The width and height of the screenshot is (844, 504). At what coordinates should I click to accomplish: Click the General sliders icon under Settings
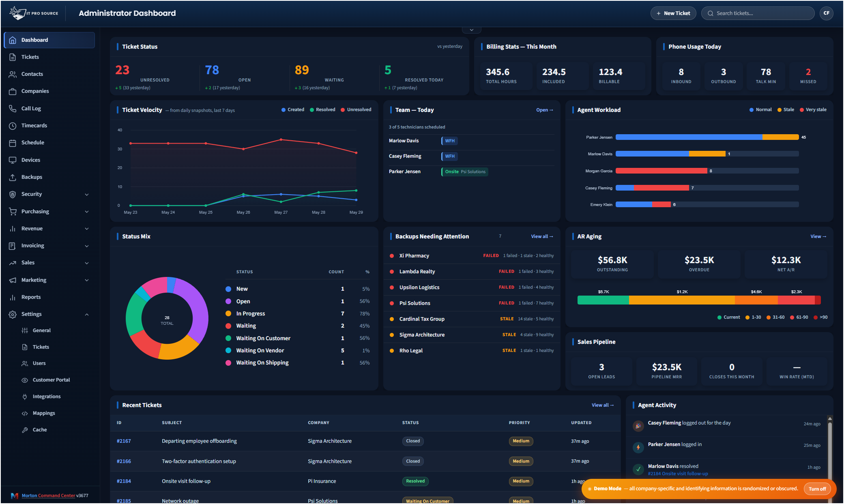(x=25, y=330)
